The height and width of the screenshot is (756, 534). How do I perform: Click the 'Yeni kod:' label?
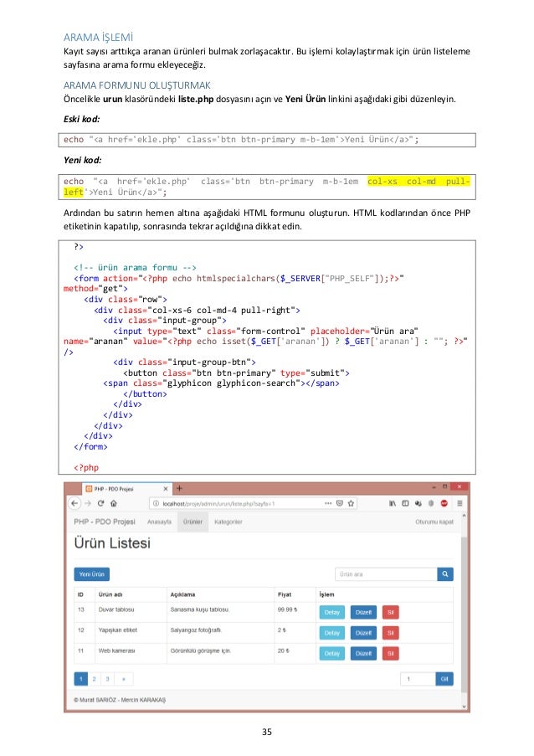click(x=83, y=160)
